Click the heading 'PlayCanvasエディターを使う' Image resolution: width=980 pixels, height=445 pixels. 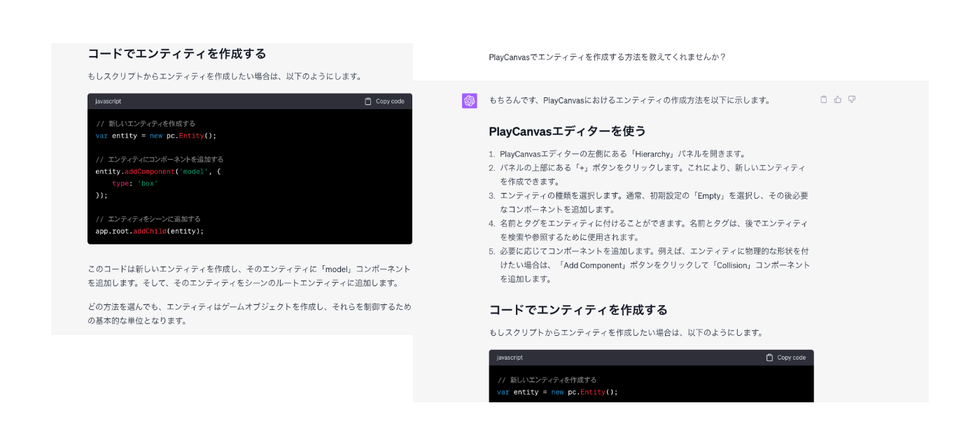[568, 131]
